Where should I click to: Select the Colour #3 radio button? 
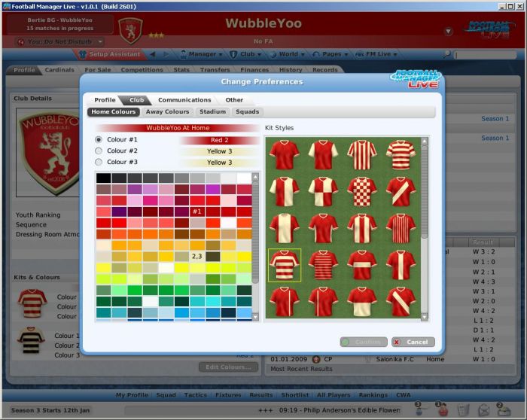pyautogui.click(x=99, y=162)
